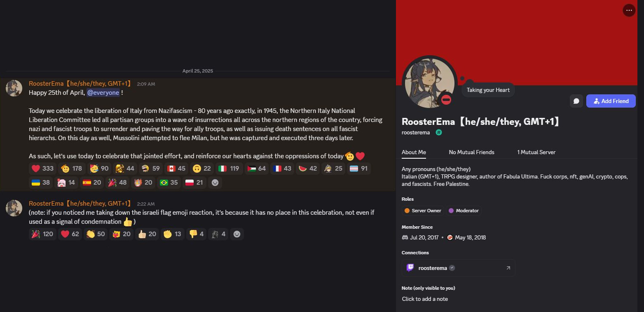The width and height of the screenshot is (644, 312).
Task: Toggle the transgender flag reaction with 91
Action: pyautogui.click(x=358, y=169)
